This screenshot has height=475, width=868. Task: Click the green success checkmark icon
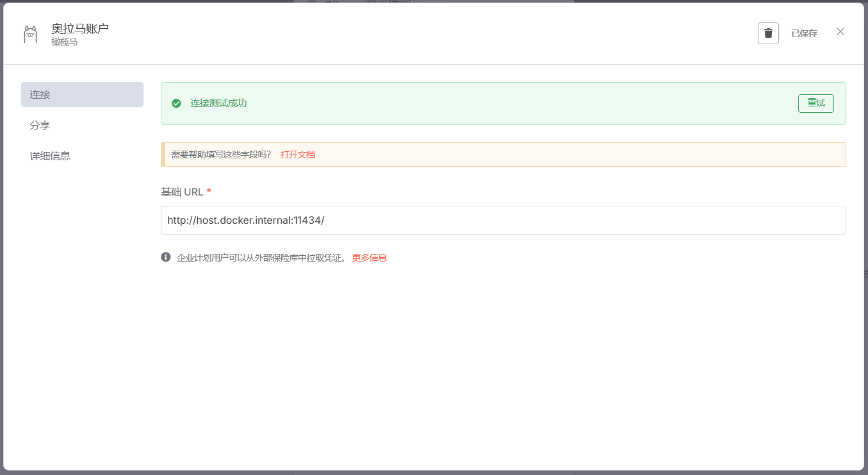click(176, 103)
